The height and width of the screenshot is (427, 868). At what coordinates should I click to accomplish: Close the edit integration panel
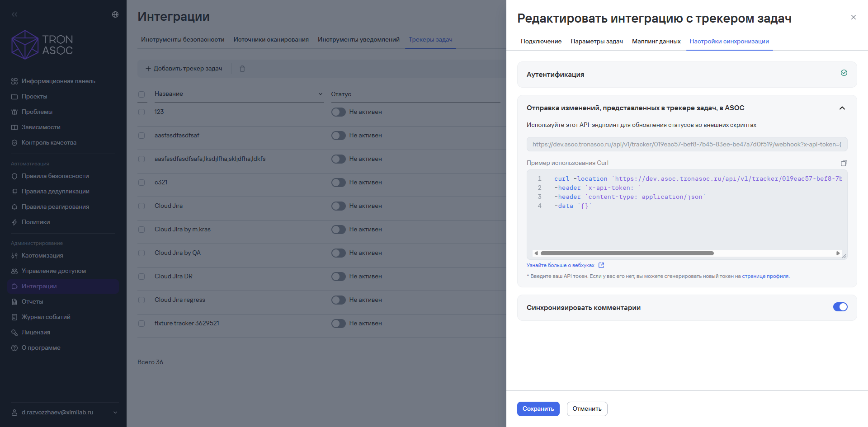click(x=854, y=17)
